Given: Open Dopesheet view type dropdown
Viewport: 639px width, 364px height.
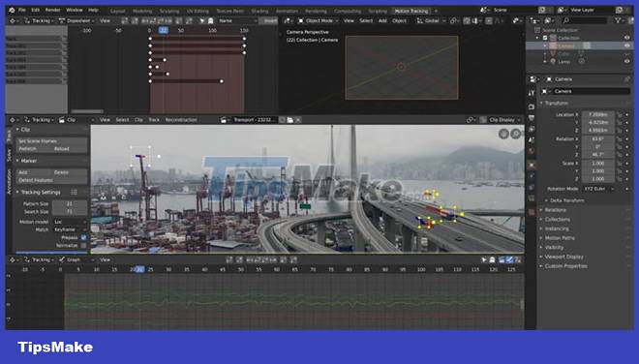Looking at the screenshot, I should (76, 20).
